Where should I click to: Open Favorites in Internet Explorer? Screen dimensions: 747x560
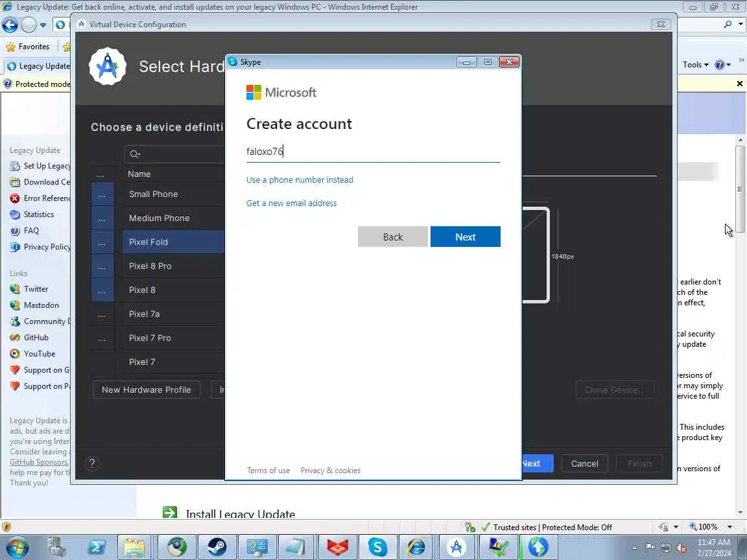tap(28, 47)
